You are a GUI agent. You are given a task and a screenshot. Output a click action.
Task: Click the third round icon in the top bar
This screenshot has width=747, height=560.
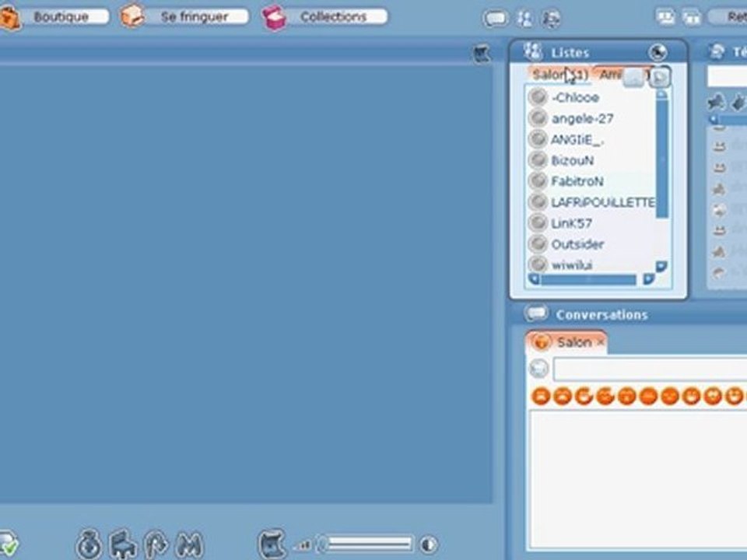(551, 19)
